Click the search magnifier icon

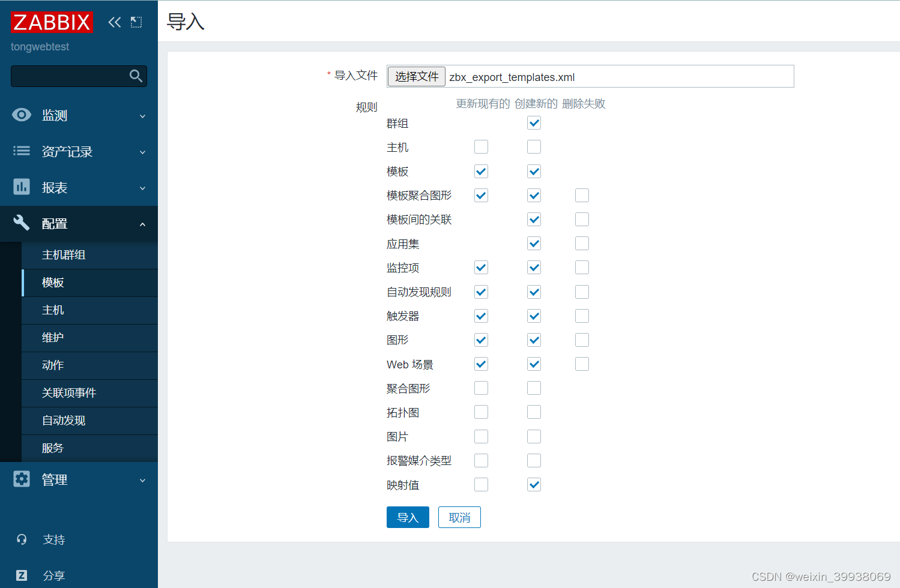pos(136,76)
